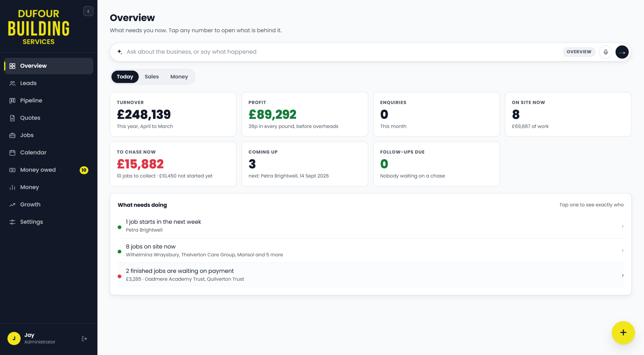Open the Coming up card

[305, 164]
